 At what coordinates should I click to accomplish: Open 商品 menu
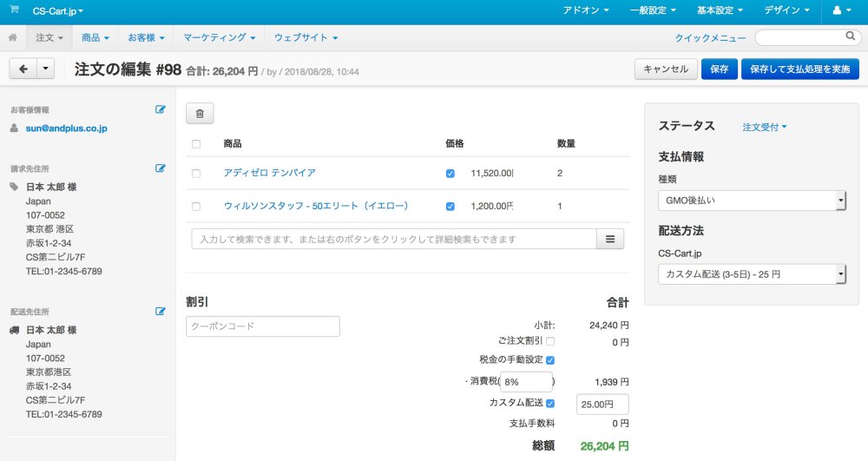point(95,37)
